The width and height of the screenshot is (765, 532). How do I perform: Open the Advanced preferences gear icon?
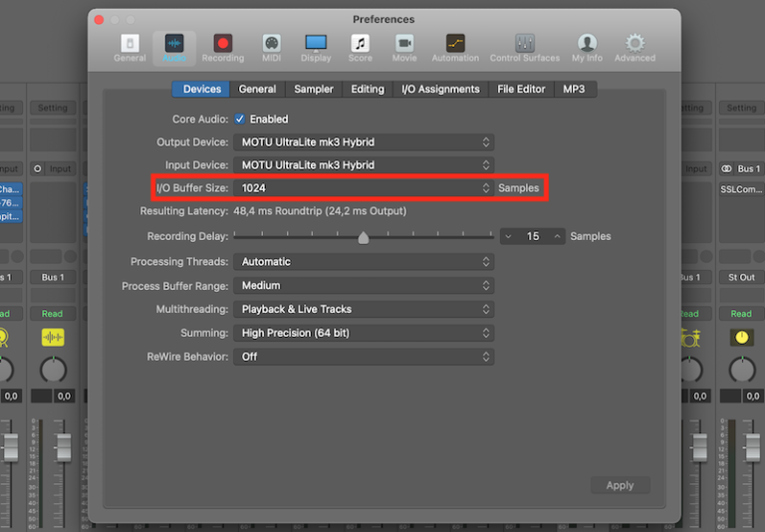click(635, 48)
